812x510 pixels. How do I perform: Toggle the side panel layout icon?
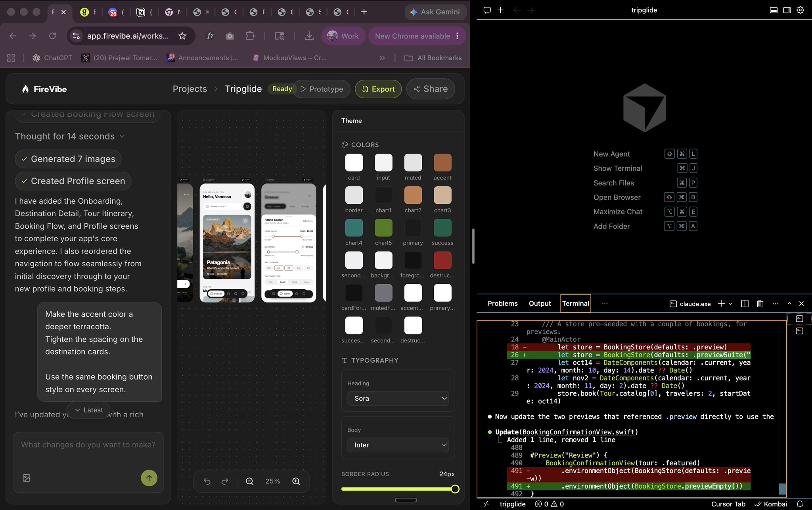point(787,10)
